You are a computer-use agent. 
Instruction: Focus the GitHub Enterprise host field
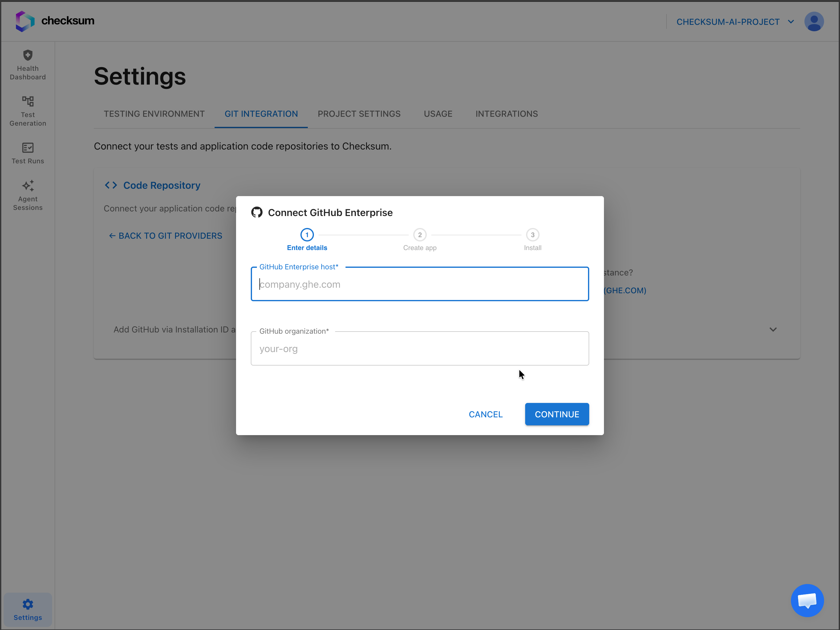[420, 284]
